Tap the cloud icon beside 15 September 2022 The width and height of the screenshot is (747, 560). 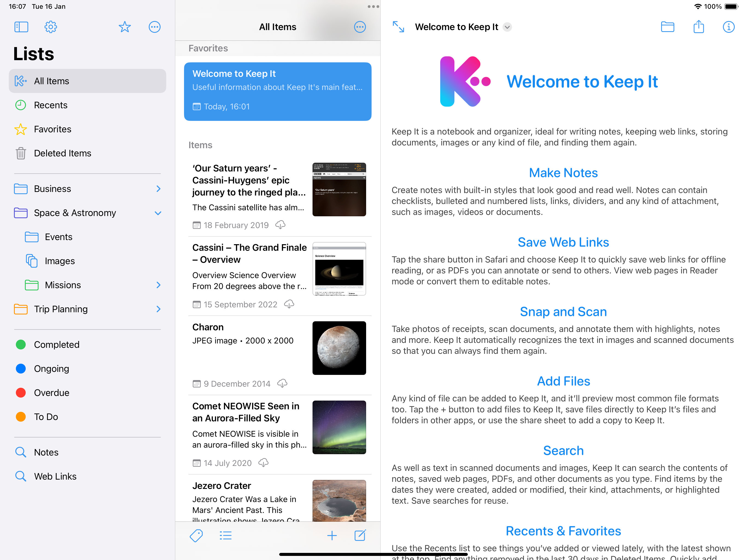289,304
